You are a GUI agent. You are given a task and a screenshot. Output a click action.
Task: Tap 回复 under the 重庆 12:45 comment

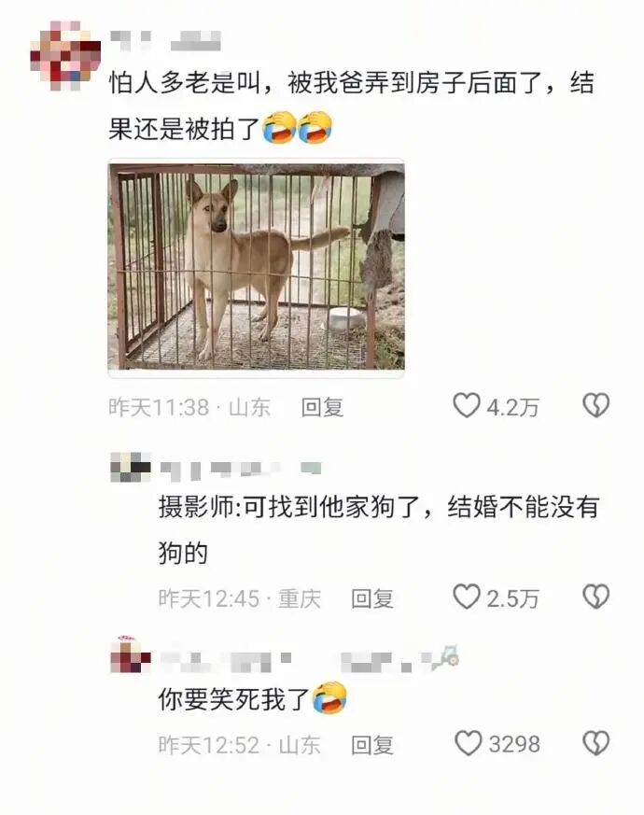pyautogui.click(x=372, y=598)
